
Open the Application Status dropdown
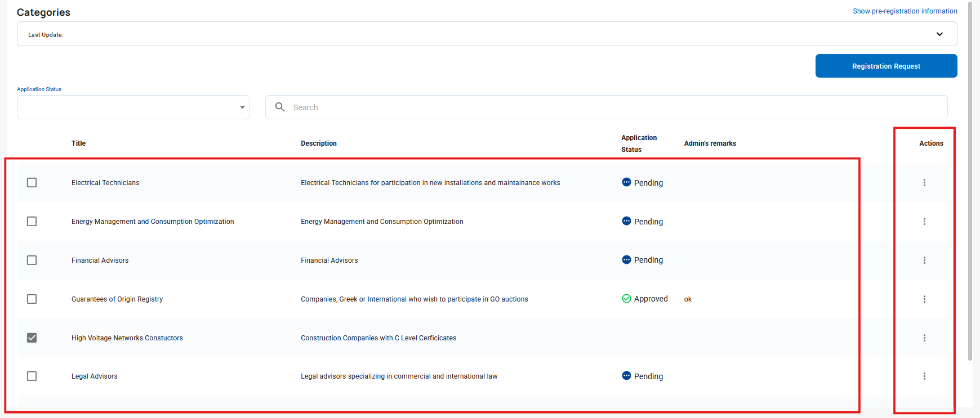click(x=133, y=107)
